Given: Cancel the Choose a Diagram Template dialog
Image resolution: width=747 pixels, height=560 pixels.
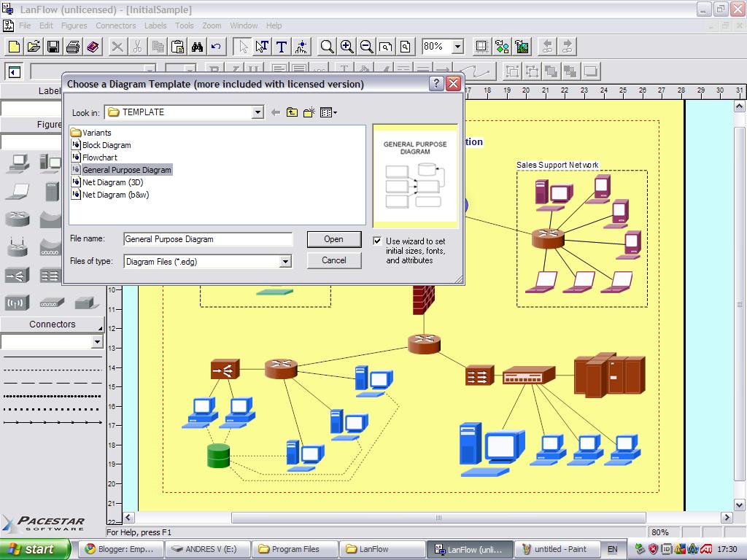Looking at the screenshot, I should pos(334,260).
